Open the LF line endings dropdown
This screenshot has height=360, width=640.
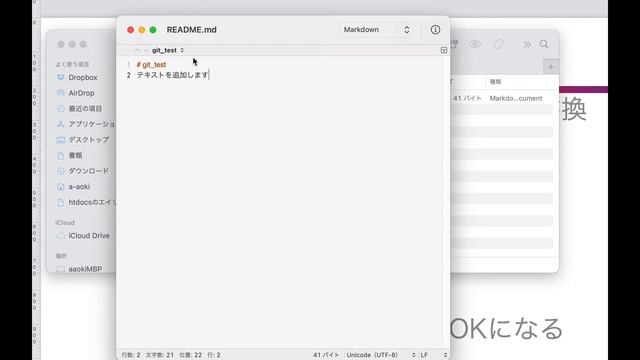coord(433,355)
